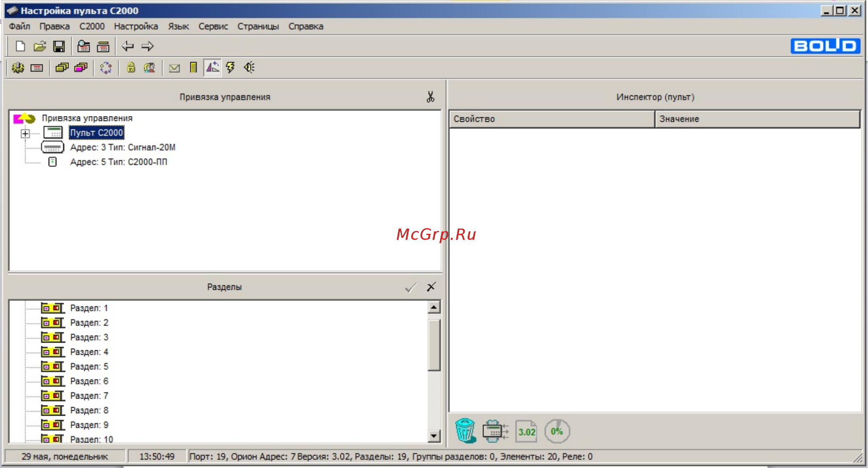The image size is (868, 468).
Task: Open a configuration file via folder icon
Action: 39,46
